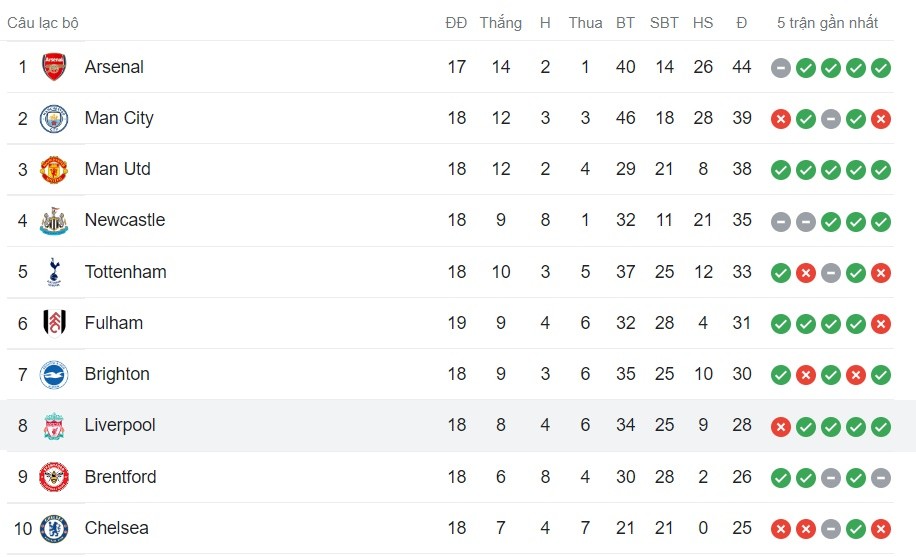Click the Brighton club crest
This screenshot has height=557, width=916.
click(54, 374)
